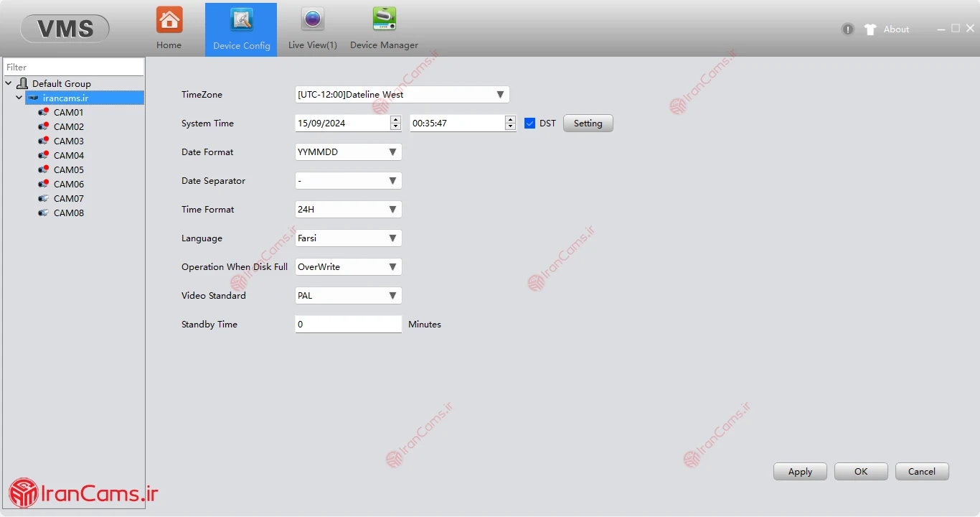Screen dimensions: 980x517
Task: Open the About menu item
Action: click(896, 29)
